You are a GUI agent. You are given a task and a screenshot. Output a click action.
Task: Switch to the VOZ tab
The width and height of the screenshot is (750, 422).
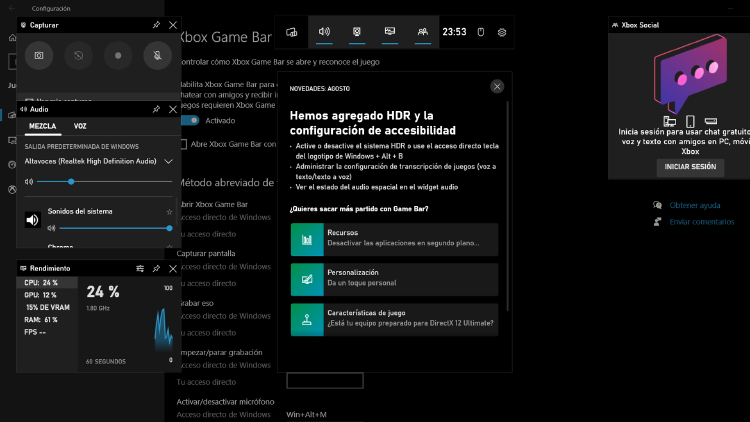click(80, 127)
